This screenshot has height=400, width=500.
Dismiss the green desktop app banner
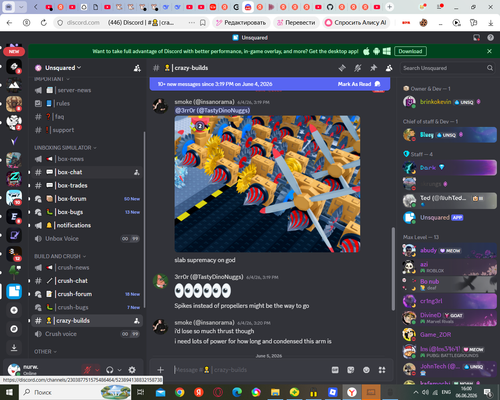[x=489, y=51]
